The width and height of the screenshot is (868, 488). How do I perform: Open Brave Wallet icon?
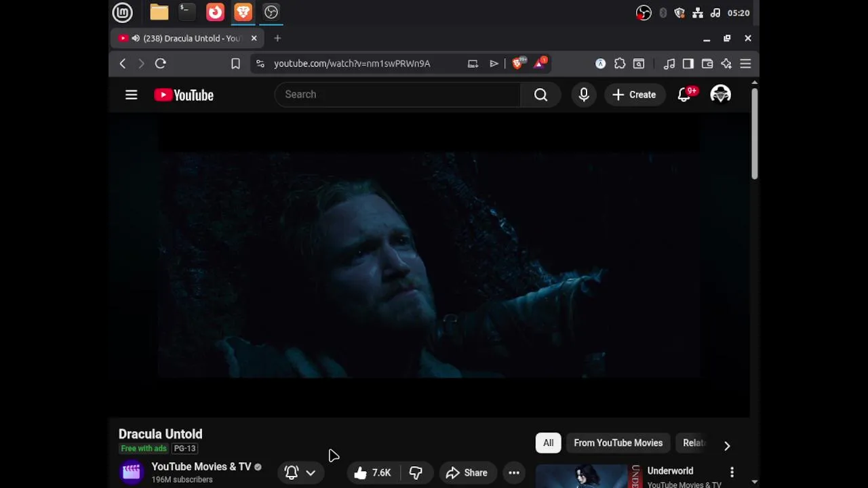coord(707,64)
